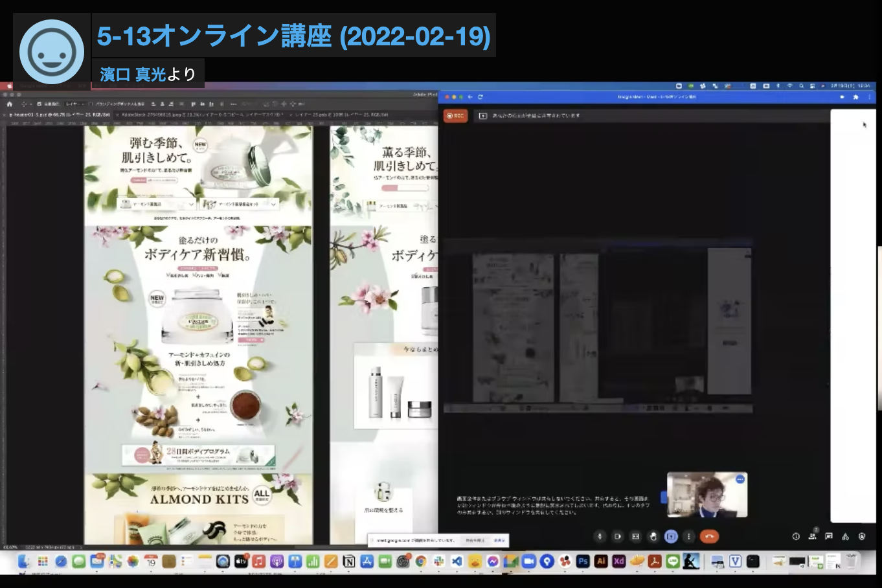The width and height of the screenshot is (882, 588).
Task: Open Meet more options three-dot menu
Action: coord(688,536)
